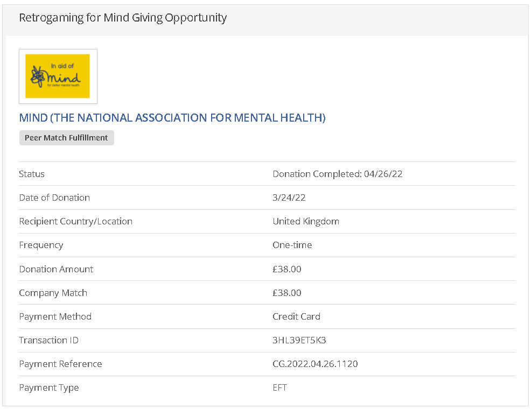Select the Status row label
The image size is (532, 409).
pos(32,174)
